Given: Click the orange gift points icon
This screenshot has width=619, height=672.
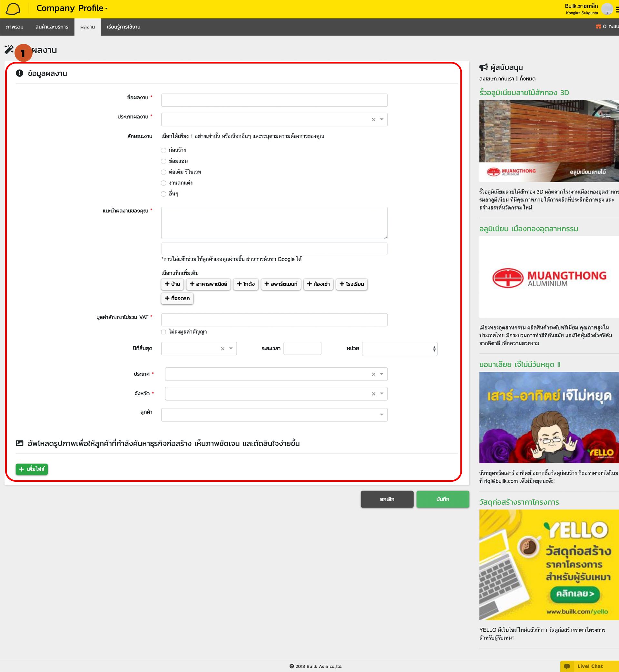Looking at the screenshot, I should 599,26.
